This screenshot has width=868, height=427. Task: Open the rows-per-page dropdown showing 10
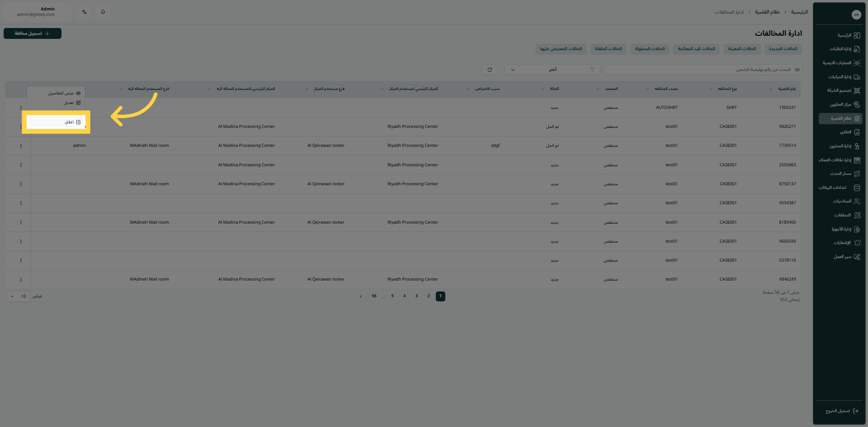[18, 296]
